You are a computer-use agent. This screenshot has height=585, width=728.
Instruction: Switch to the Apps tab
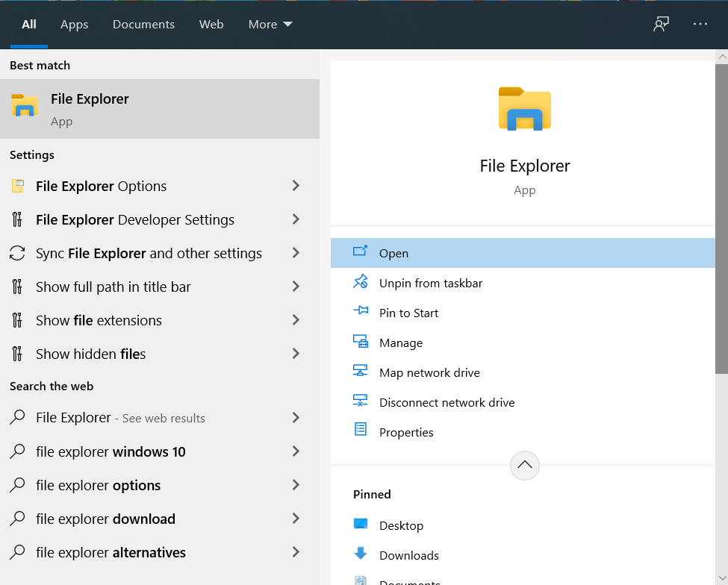[x=74, y=25]
